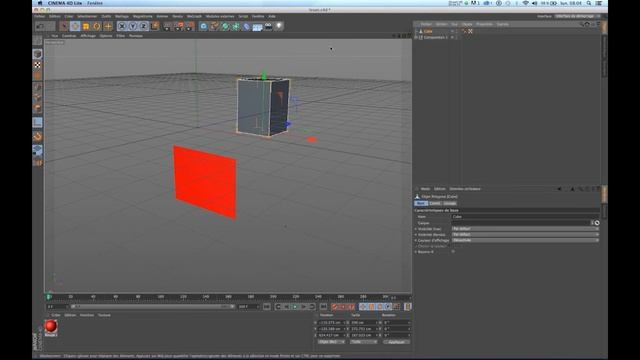Toggle the Y axis lock
This screenshot has width=640, height=360.
(133, 26)
